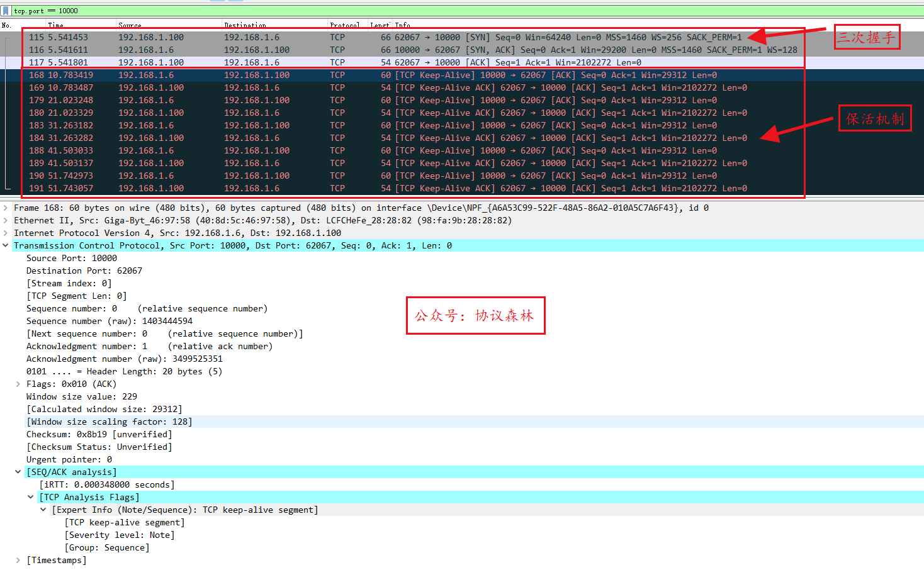
Task: Collapse the [SEQ/ACK analysis] node
Action: (18, 472)
